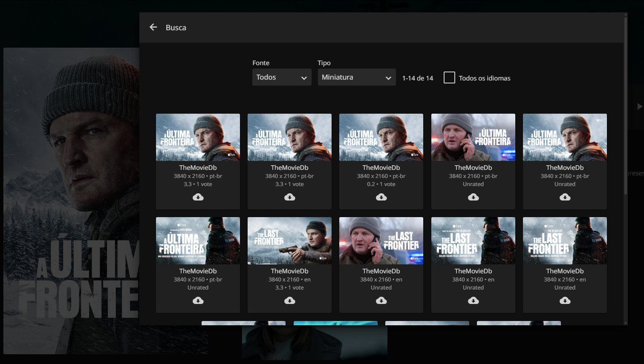Download the English image rated 3.3
644x364 pixels.
pos(289,301)
